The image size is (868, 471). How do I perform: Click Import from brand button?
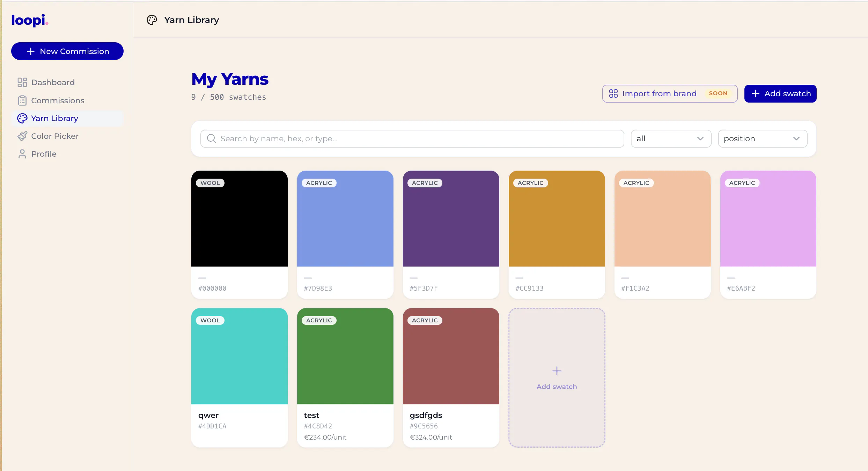pyautogui.click(x=670, y=94)
